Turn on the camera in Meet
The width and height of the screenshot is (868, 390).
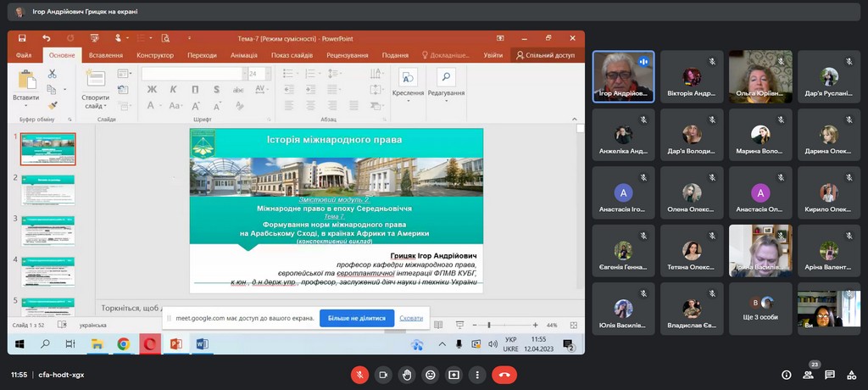point(383,374)
